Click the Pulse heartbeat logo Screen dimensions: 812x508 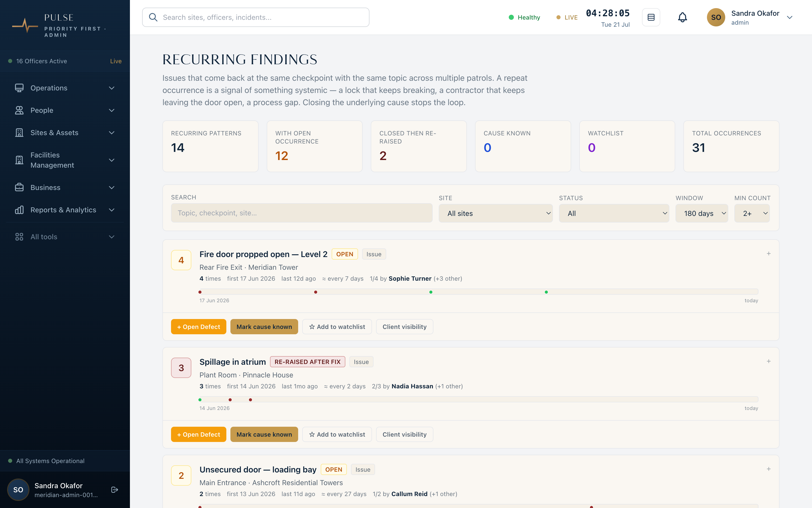pos(25,26)
